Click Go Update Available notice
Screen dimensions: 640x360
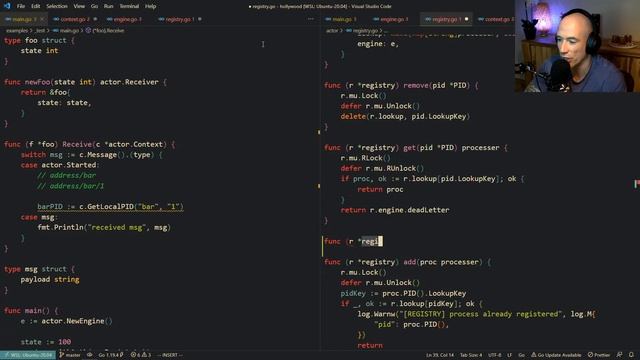tap(556, 355)
